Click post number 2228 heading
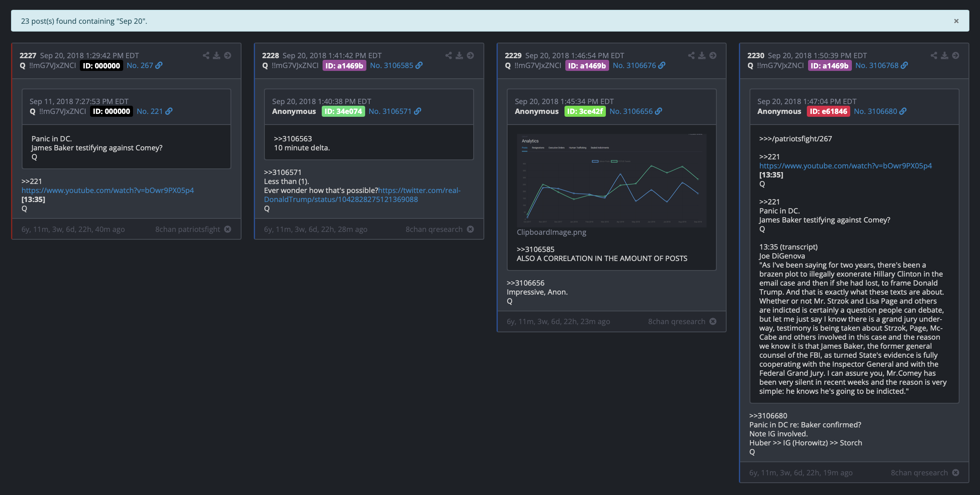The image size is (980, 495). 271,56
